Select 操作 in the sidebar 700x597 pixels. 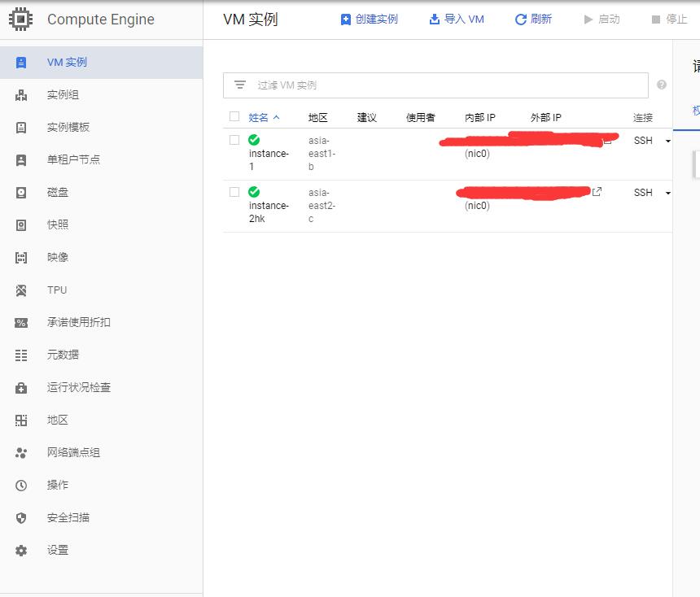[58, 485]
